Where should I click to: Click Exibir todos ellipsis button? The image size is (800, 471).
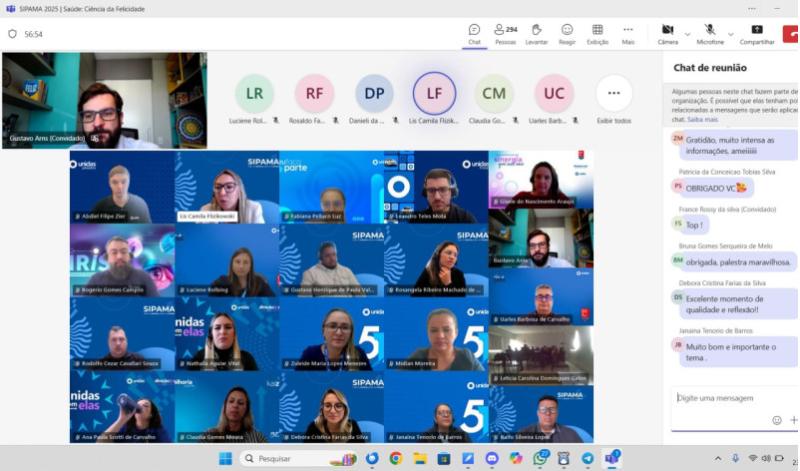(x=614, y=93)
